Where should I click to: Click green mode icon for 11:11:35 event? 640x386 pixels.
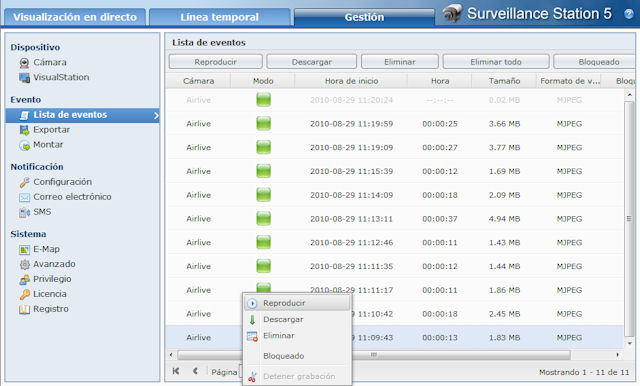pos(263,266)
